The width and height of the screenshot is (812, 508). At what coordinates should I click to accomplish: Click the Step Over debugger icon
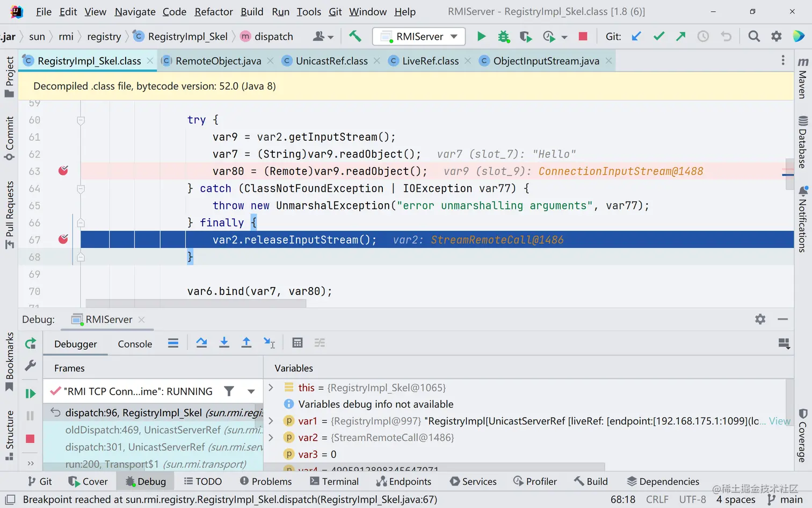tap(202, 343)
